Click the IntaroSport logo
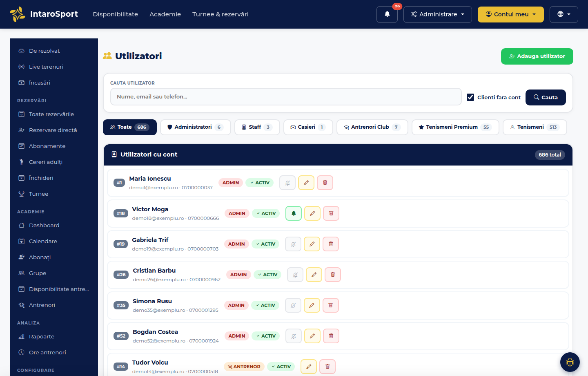 point(44,14)
